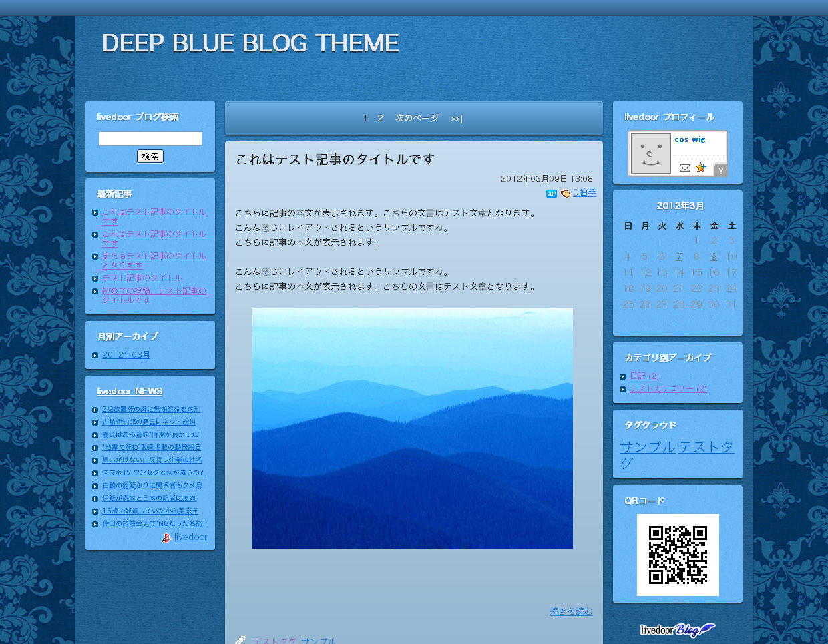This screenshot has height=644, width=828.
Task: Open news 伊紙が森本と日本の記者に皮肉
Action: pos(149,499)
